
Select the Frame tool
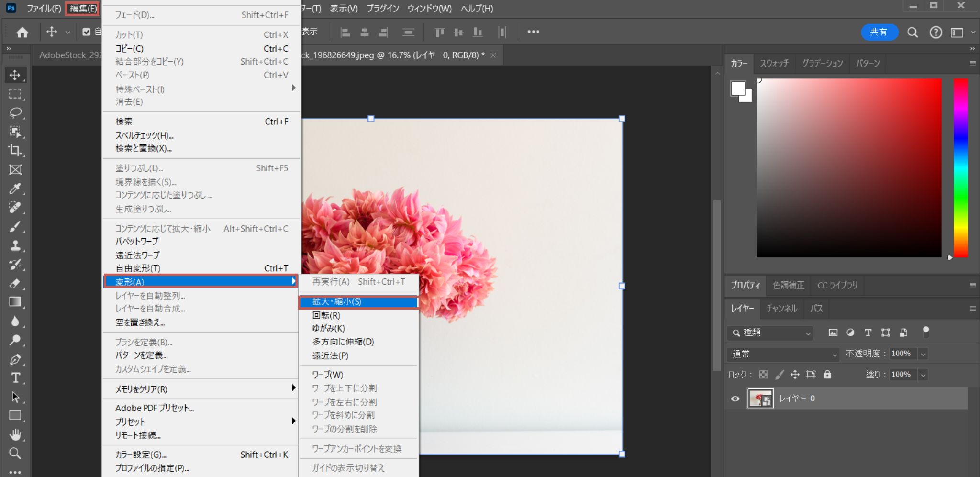pyautogui.click(x=15, y=169)
